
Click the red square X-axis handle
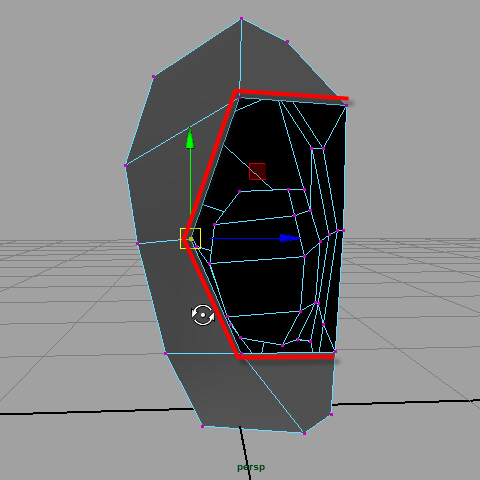click(x=257, y=171)
